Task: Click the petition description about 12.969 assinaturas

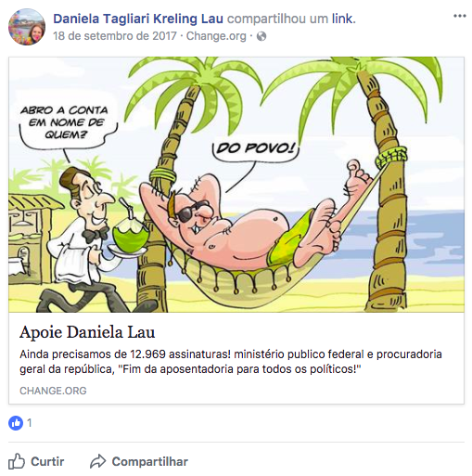Action: 231,362
